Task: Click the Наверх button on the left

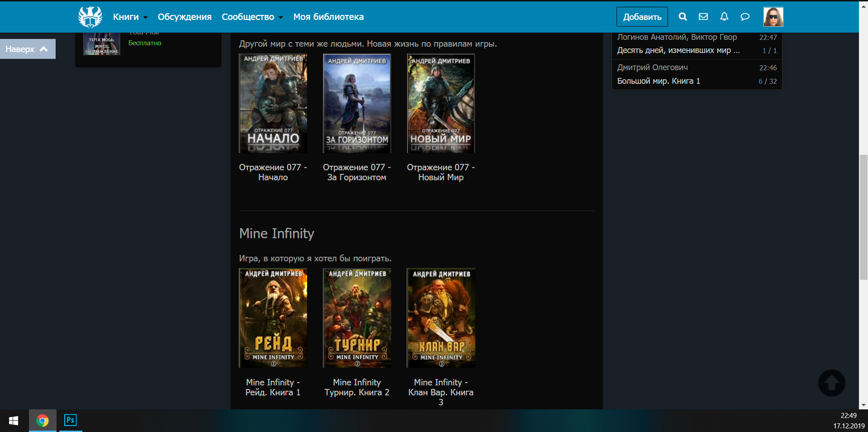Action: pyautogui.click(x=27, y=49)
